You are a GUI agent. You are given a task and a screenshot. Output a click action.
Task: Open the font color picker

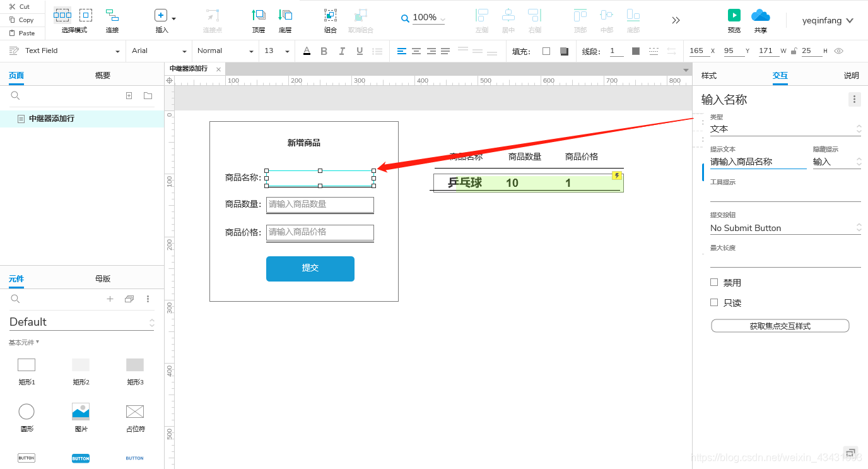click(x=307, y=51)
